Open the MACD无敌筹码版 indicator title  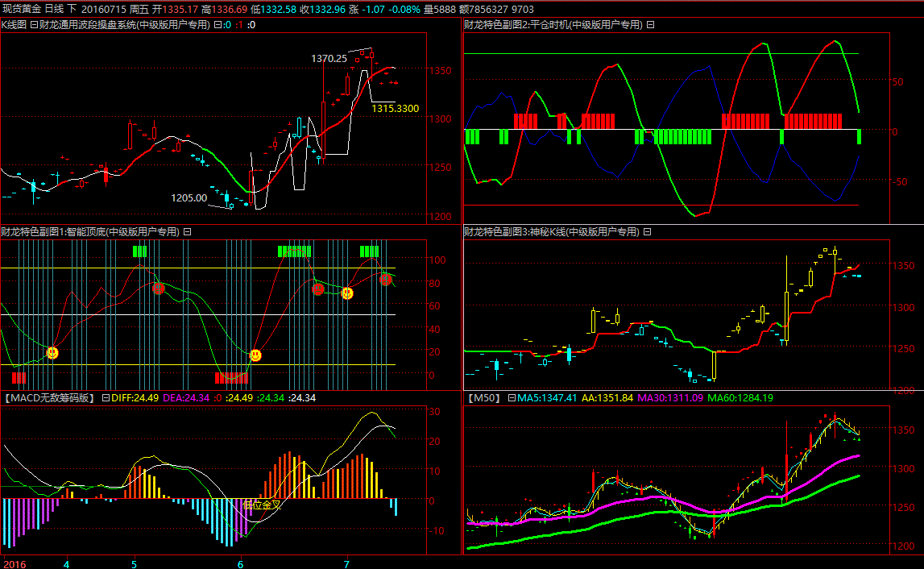(48, 398)
